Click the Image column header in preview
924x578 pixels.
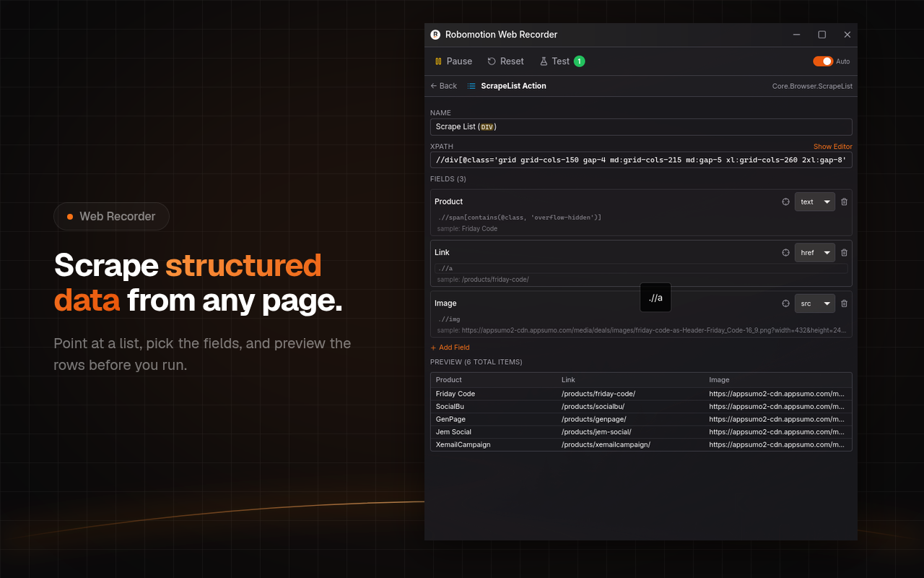pos(719,380)
